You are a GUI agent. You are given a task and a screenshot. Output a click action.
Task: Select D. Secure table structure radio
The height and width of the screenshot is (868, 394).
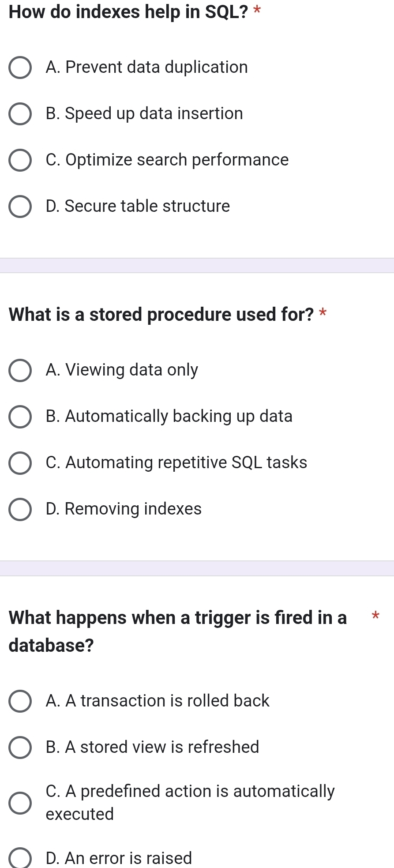pyautogui.click(x=20, y=207)
